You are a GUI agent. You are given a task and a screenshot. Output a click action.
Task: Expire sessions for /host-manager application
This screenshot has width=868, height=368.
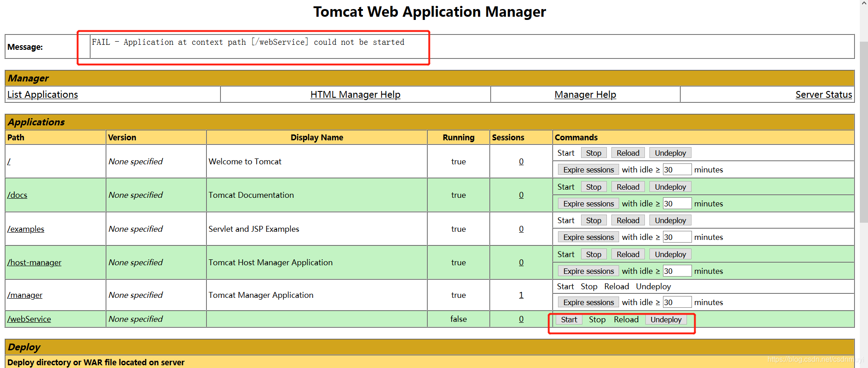coord(588,271)
